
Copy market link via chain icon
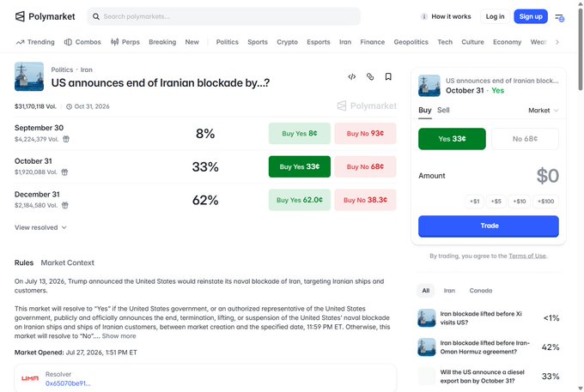370,76
